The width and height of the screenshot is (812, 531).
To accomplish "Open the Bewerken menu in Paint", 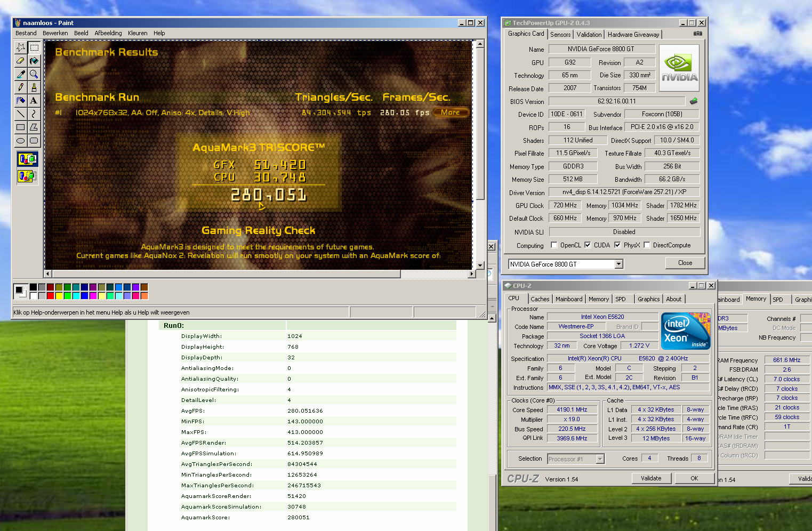I will (55, 33).
